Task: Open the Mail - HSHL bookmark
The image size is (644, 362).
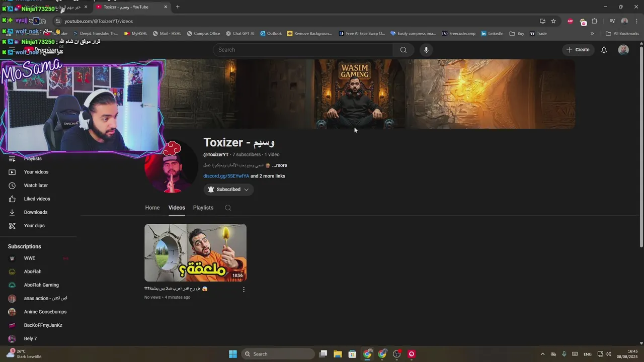Action: click(x=167, y=34)
